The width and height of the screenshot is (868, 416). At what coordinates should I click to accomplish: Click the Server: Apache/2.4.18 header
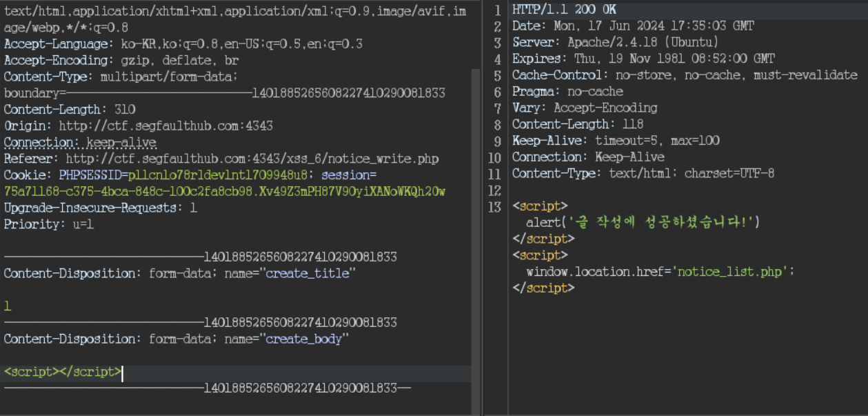616,42
